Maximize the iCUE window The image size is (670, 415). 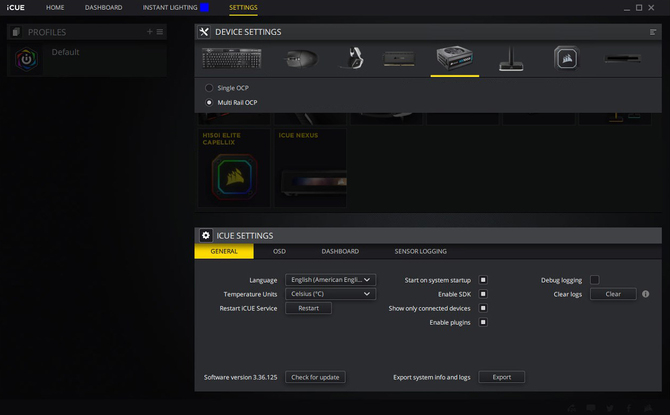click(x=639, y=8)
